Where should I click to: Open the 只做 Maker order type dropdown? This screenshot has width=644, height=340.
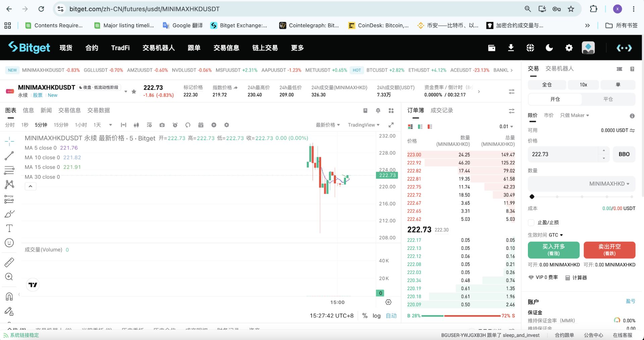575,115
